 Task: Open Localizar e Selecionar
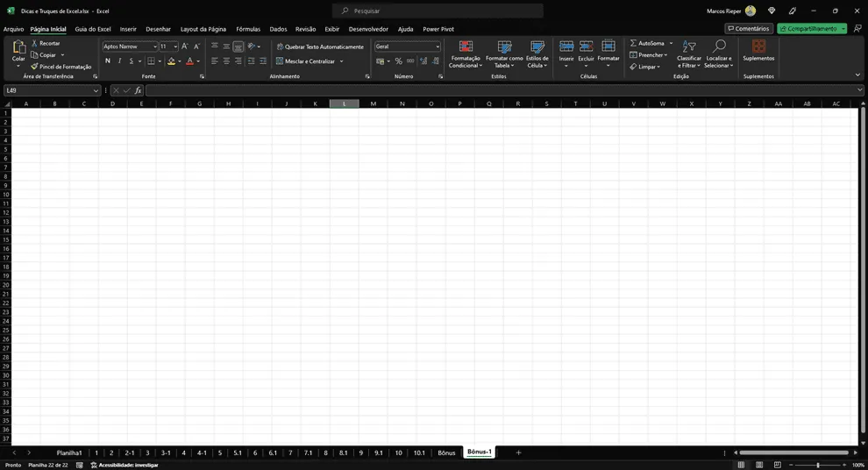(x=719, y=54)
